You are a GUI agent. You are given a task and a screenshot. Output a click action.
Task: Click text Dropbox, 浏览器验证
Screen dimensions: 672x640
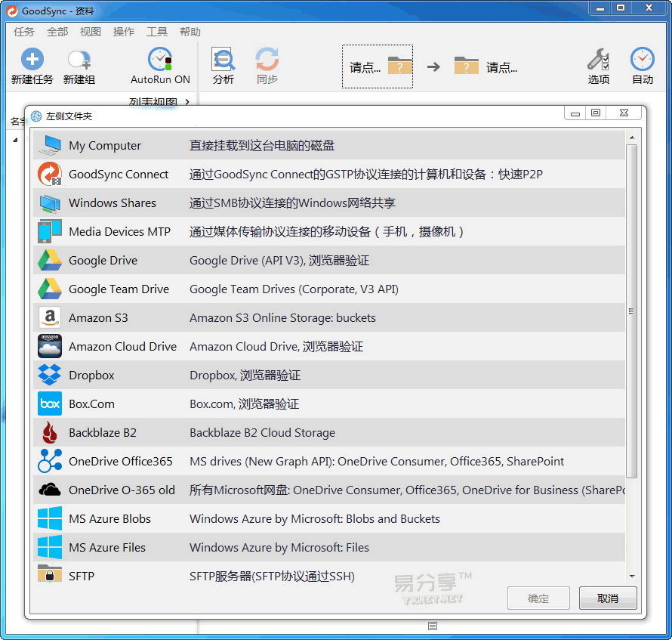[x=245, y=376]
